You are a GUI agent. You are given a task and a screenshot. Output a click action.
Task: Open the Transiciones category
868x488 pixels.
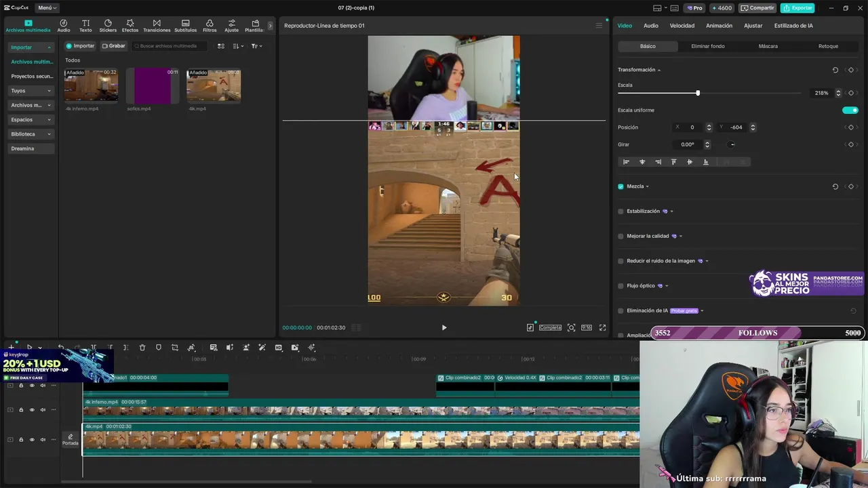pyautogui.click(x=157, y=26)
